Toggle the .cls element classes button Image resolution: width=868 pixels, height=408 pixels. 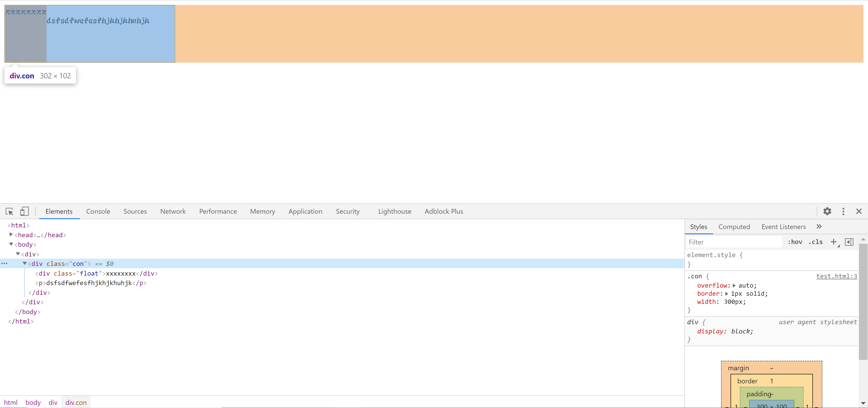(x=816, y=242)
